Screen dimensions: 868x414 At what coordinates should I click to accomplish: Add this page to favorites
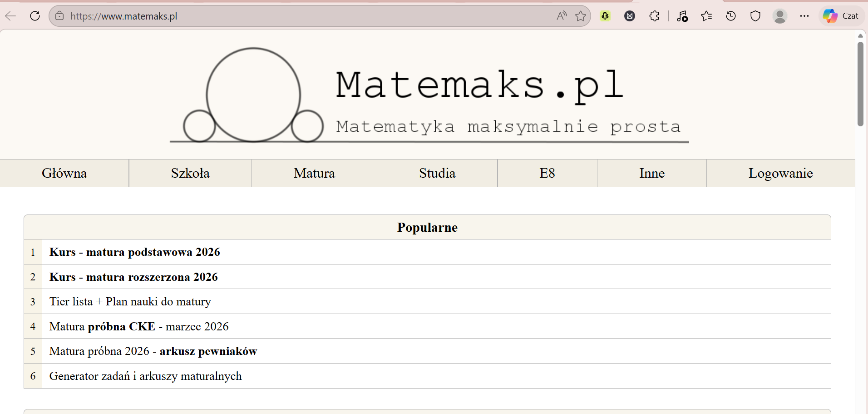tap(581, 16)
